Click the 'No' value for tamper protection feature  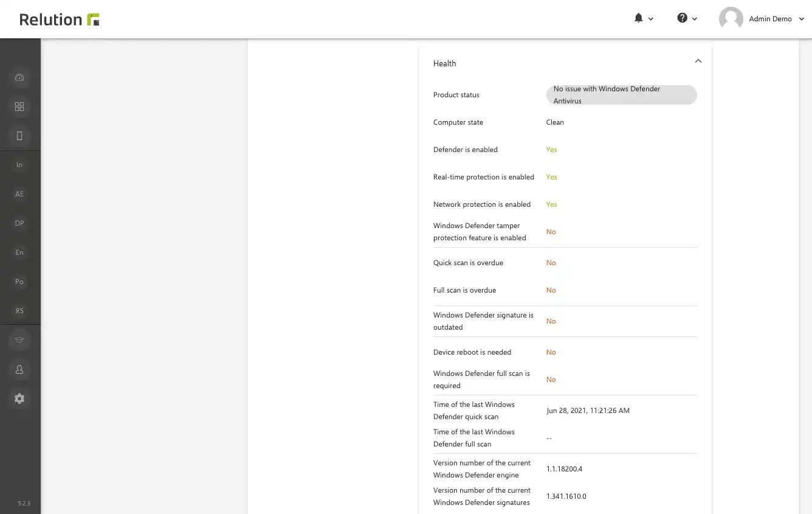(551, 232)
